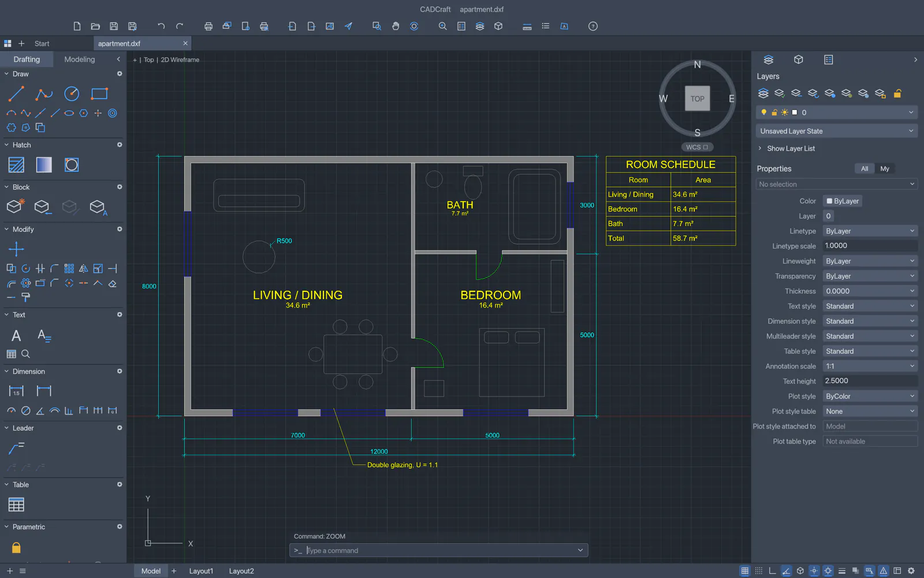Activate the Move tool in Modify
The image size is (924, 578).
coord(16,249)
